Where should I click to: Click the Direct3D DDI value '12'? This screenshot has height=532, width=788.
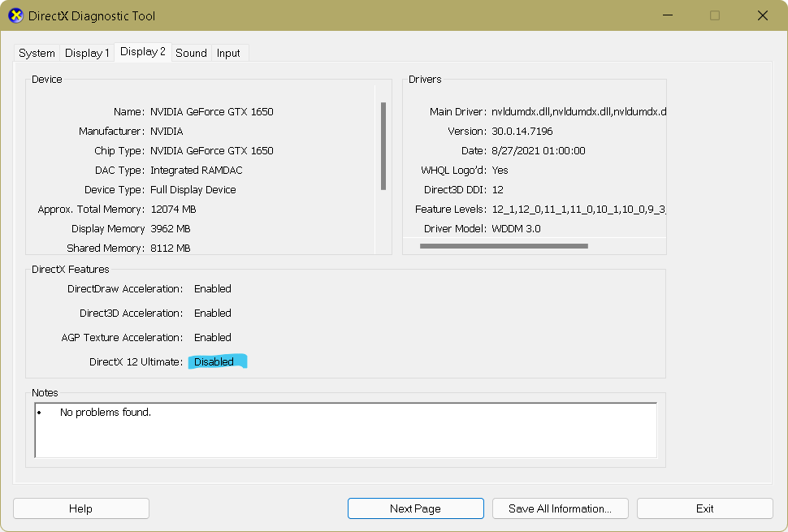[x=497, y=190]
